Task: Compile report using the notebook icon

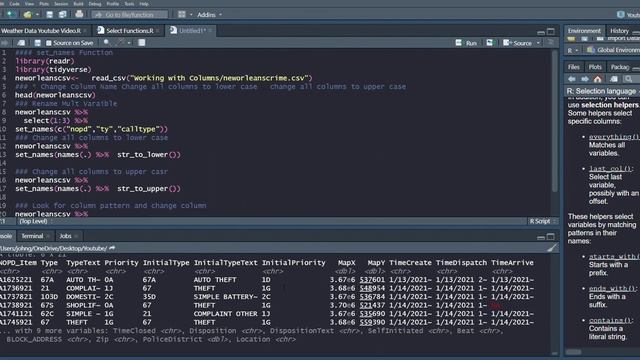Action: click(142, 42)
